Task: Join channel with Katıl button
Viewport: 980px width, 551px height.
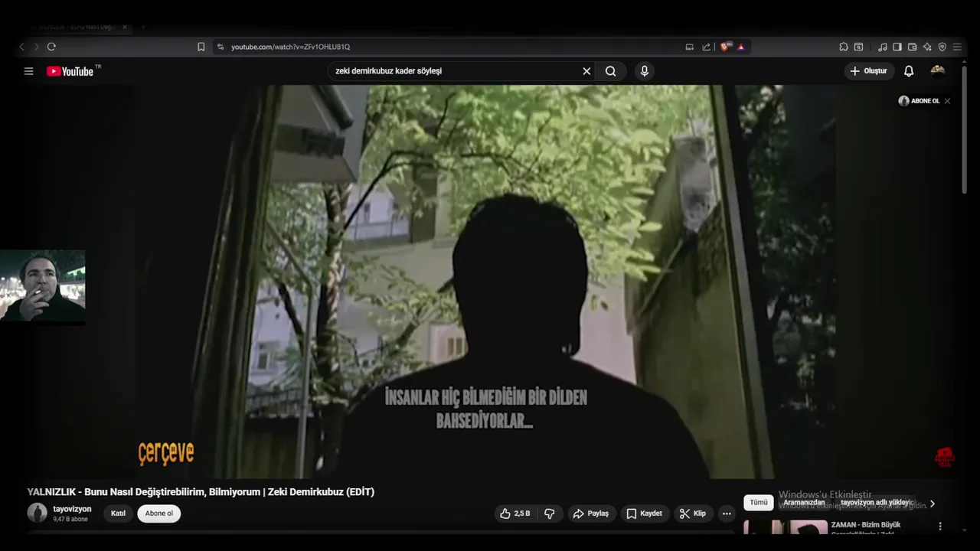Action: [x=118, y=514]
